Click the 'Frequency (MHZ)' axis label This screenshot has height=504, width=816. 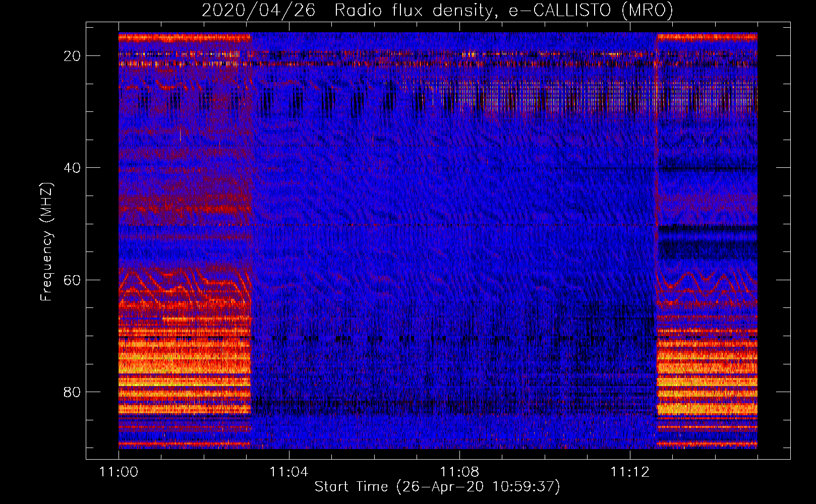pos(46,241)
